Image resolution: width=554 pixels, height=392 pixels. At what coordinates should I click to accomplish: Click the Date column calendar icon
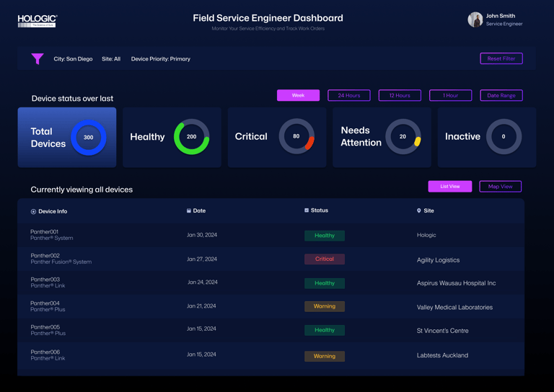point(189,210)
